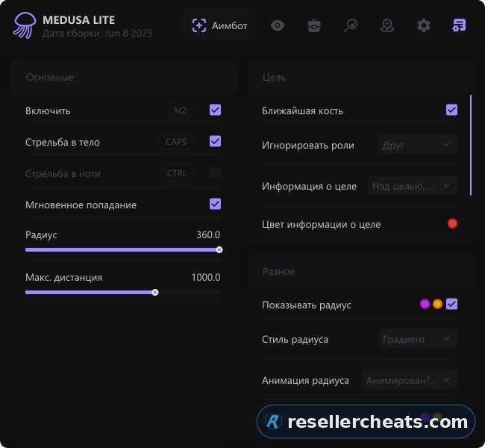Click the Макс. дистанция label
The width and height of the screenshot is (485, 448).
63,278
